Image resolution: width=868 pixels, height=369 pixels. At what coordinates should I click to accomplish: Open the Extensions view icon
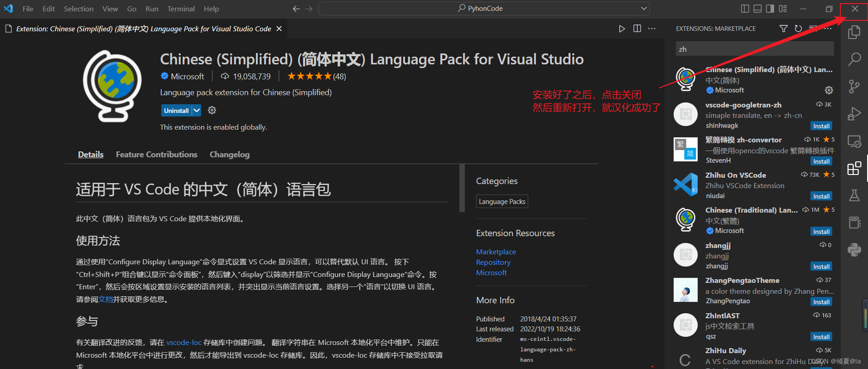click(x=854, y=169)
